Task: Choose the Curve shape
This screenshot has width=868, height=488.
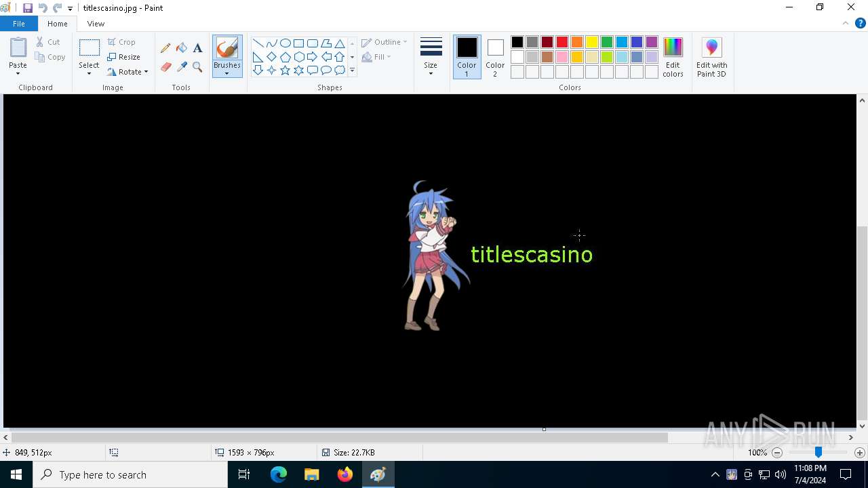Action: click(271, 43)
